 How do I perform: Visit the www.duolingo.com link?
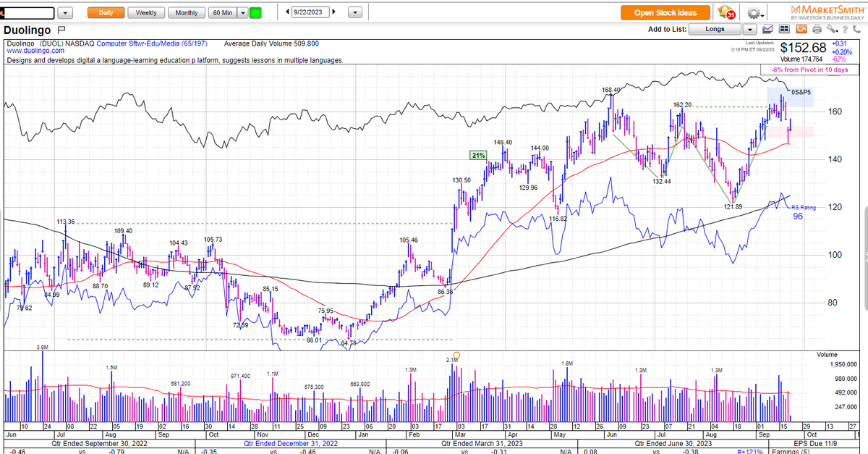[x=35, y=50]
